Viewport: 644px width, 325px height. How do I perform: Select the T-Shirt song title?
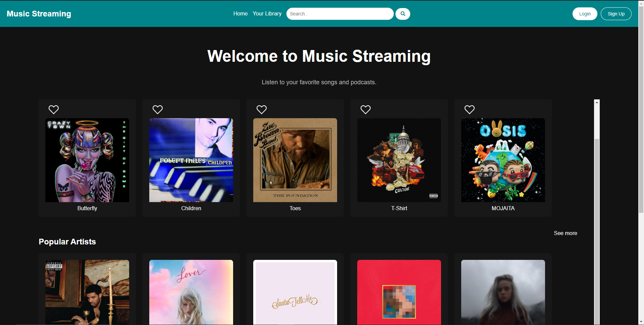[x=399, y=208]
